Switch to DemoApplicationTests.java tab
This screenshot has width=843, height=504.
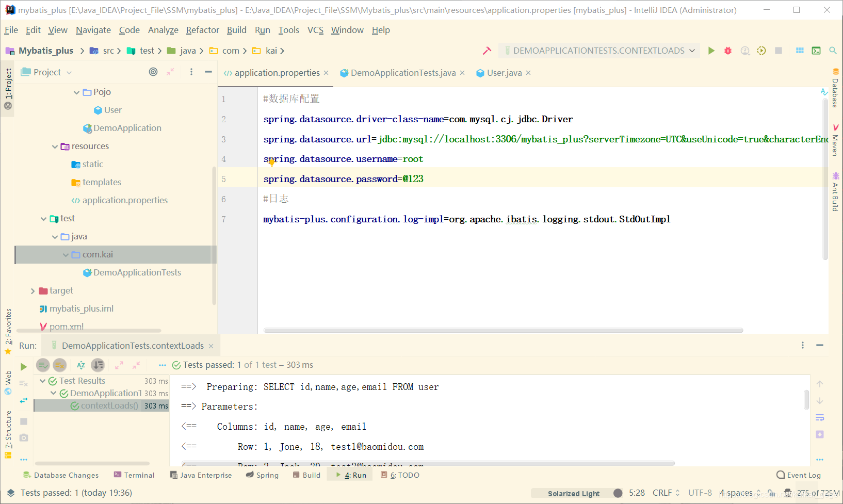pos(403,73)
